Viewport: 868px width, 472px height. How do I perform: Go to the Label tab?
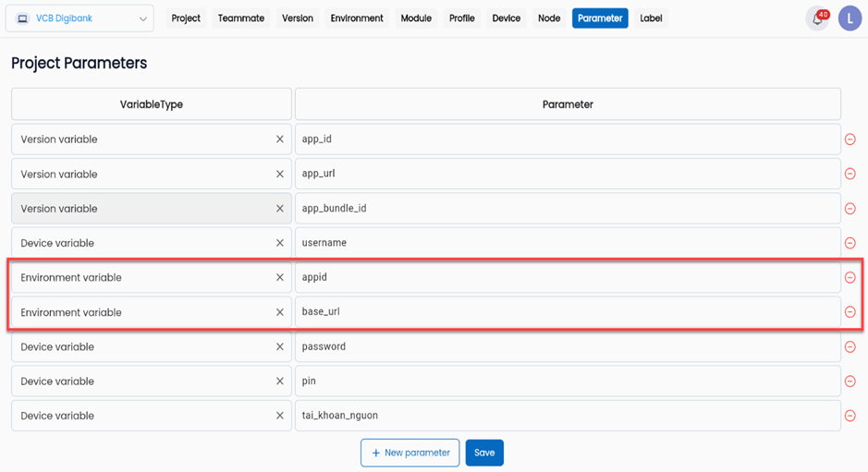(x=651, y=18)
